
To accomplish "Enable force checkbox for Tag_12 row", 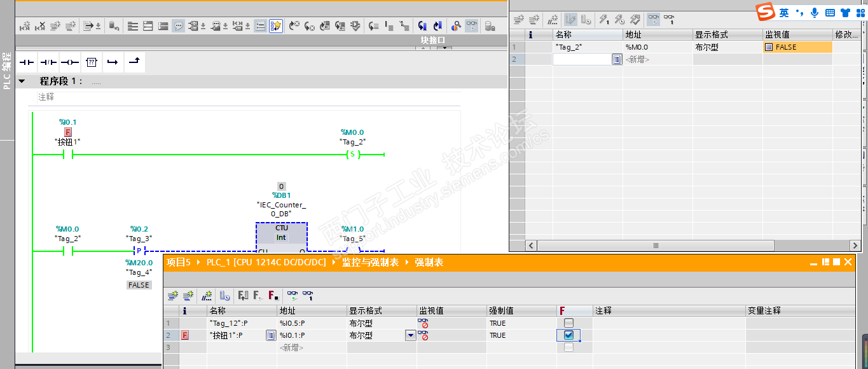I will pos(568,323).
